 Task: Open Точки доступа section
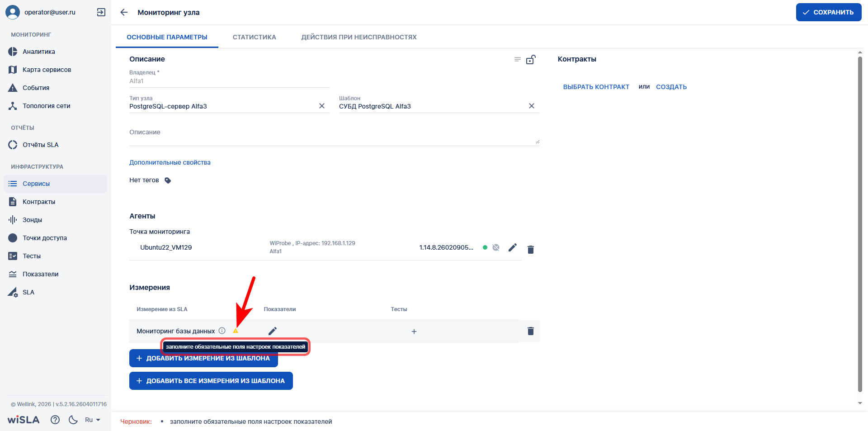pos(56,238)
